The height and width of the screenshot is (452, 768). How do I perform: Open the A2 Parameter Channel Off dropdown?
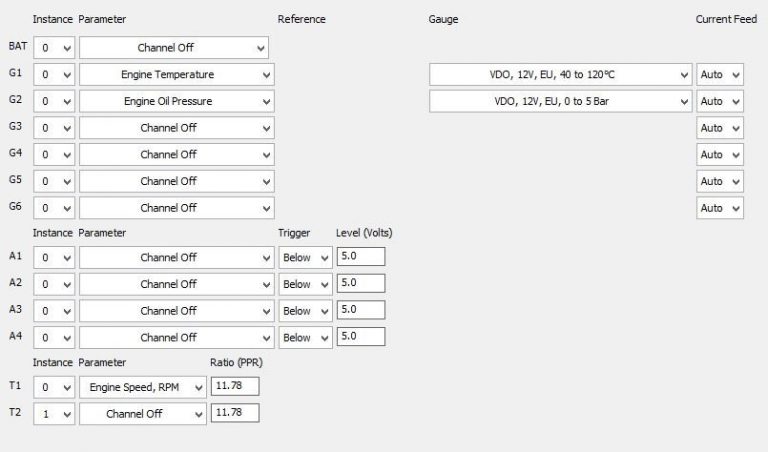tap(177, 285)
